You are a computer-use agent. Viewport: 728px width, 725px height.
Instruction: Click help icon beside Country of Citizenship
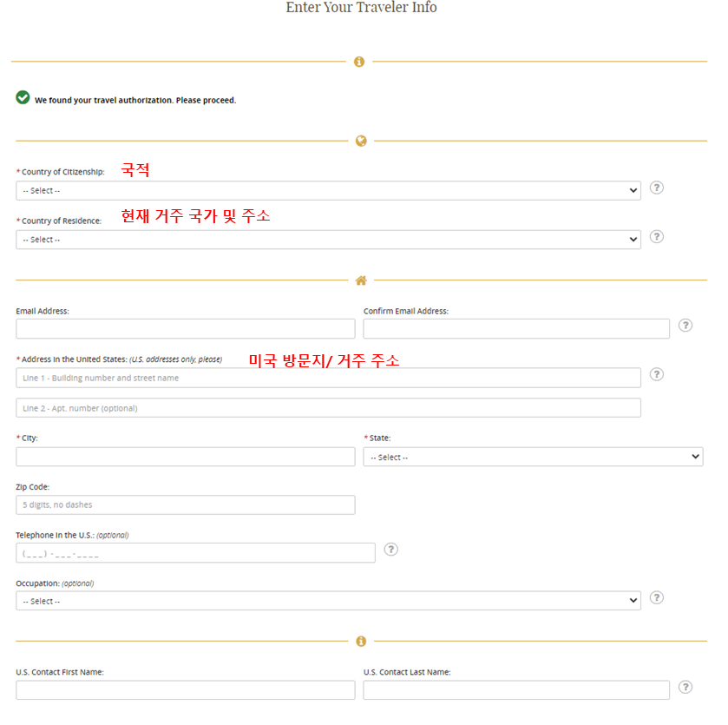[656, 188]
